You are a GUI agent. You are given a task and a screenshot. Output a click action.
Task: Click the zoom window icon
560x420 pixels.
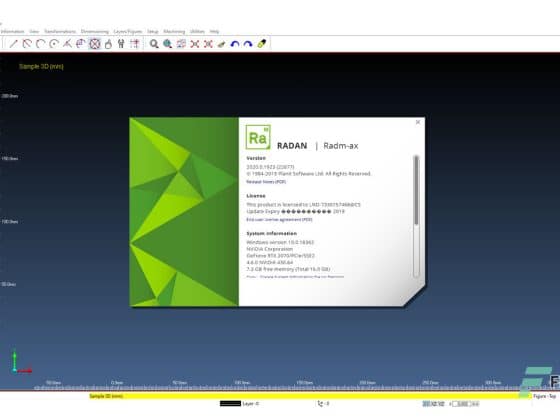tap(181, 44)
